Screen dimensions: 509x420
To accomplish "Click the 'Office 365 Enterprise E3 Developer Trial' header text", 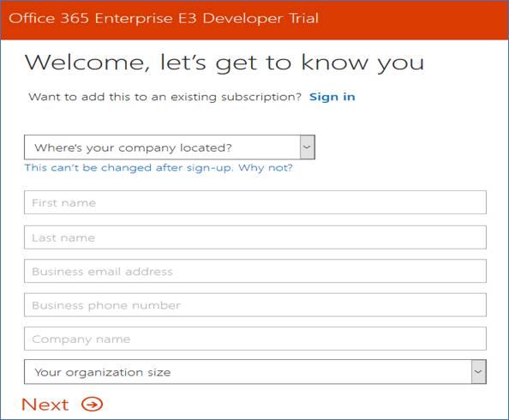I will point(164,18).
